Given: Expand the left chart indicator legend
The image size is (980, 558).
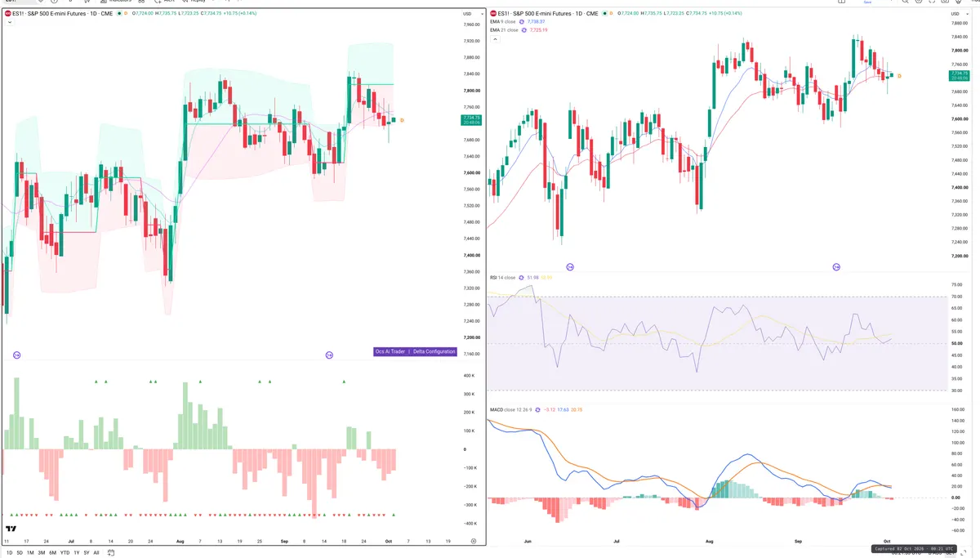Looking at the screenshot, I should (x=10, y=22).
